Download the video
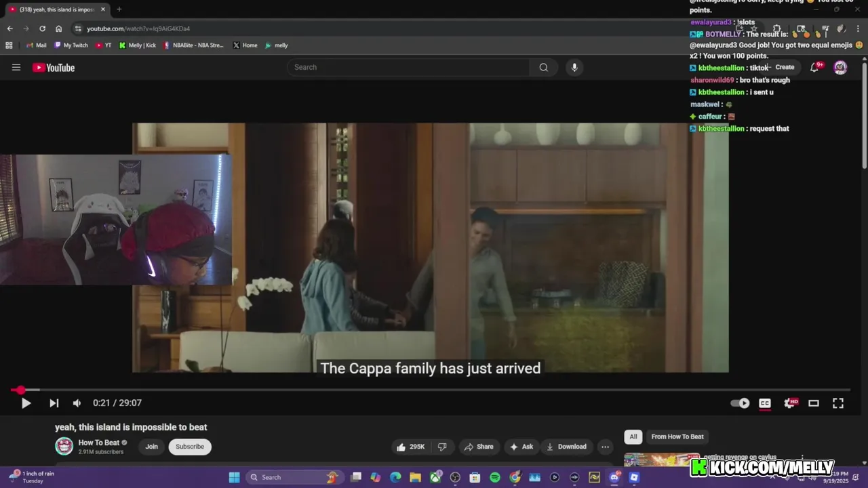The image size is (868, 488). pos(566,447)
